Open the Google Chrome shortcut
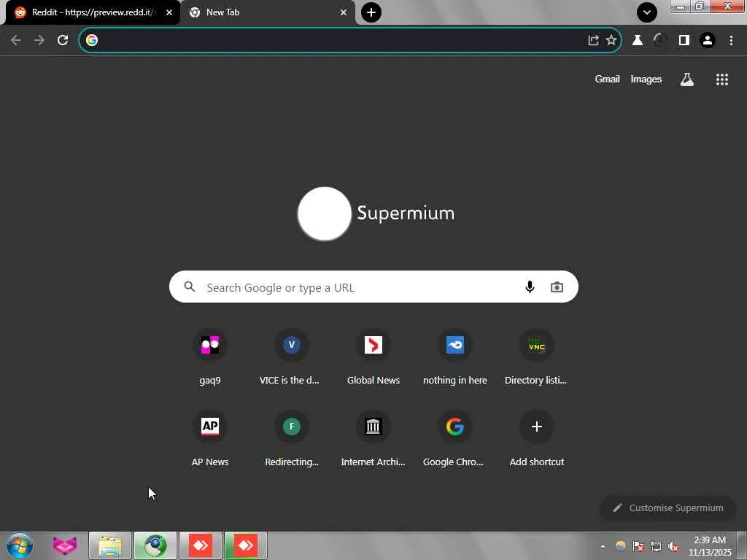 (x=455, y=439)
